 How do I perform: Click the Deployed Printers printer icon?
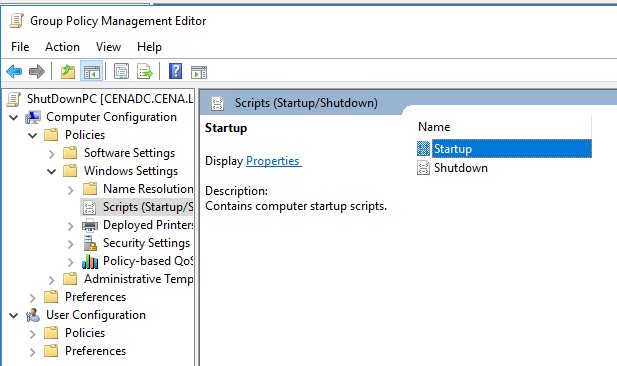coord(90,225)
